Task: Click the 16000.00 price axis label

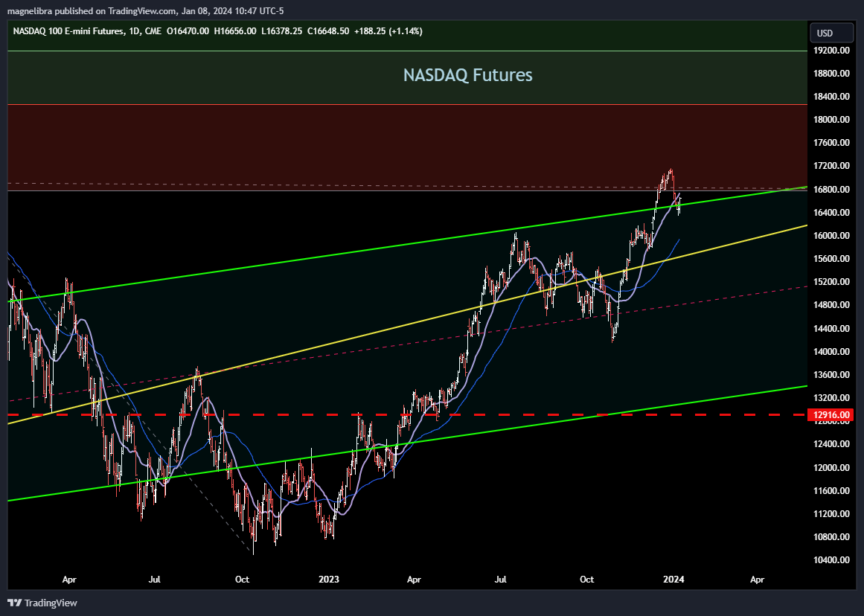Action: point(831,236)
